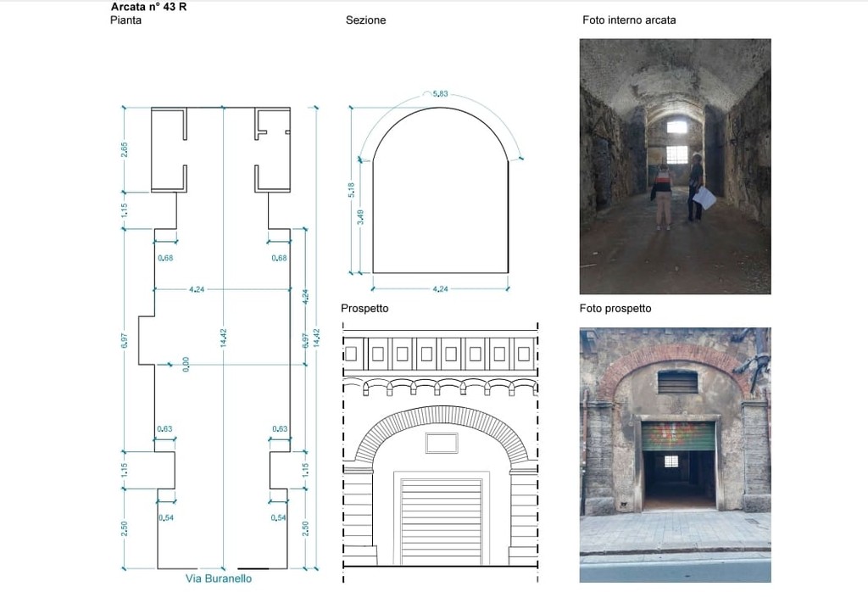The image size is (868, 609).
Task: Click the '14.42' dimension inside the plan
Action: 224,338
